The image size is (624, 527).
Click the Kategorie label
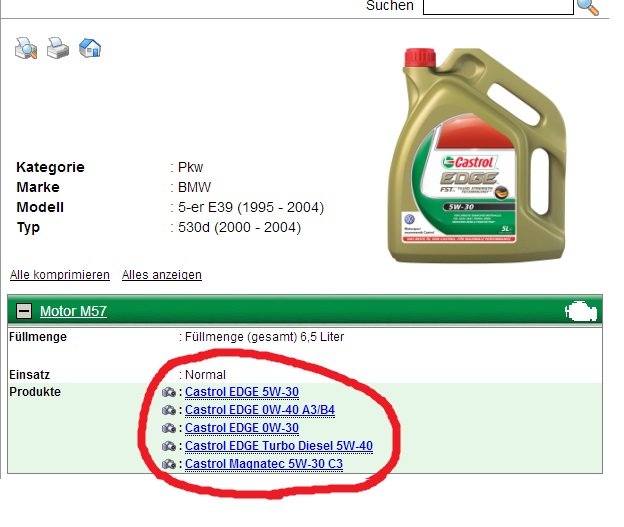50,167
